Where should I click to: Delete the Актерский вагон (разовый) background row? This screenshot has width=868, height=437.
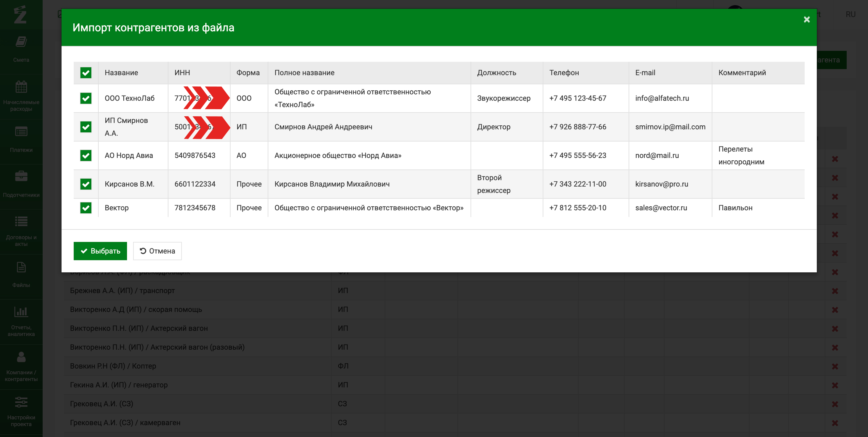(834, 348)
